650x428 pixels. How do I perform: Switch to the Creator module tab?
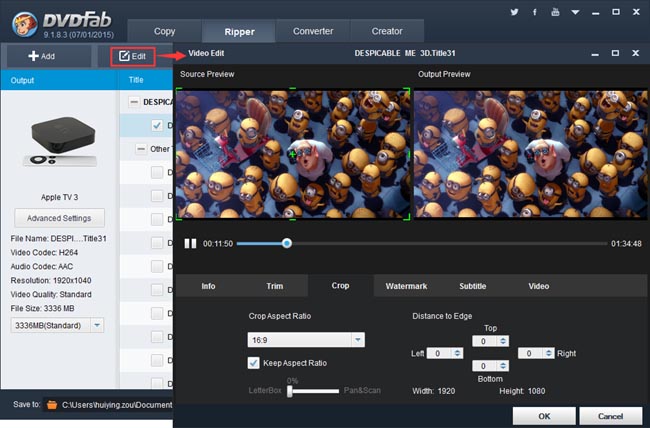click(387, 31)
